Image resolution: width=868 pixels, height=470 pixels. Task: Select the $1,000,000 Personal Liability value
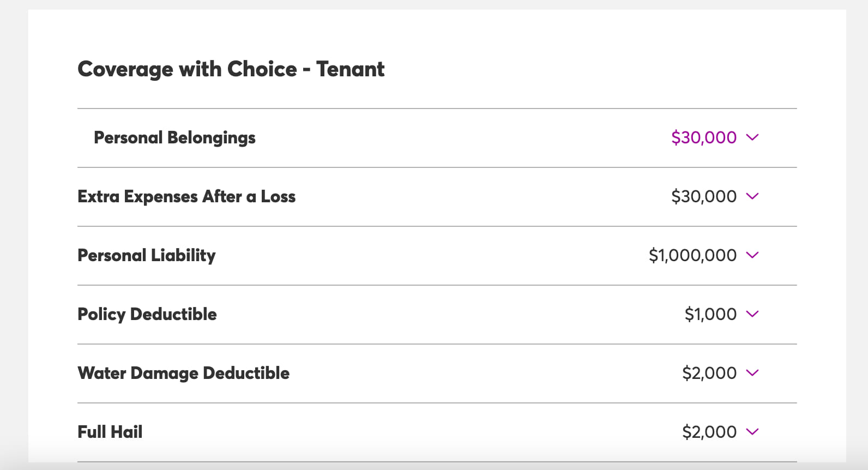(692, 255)
